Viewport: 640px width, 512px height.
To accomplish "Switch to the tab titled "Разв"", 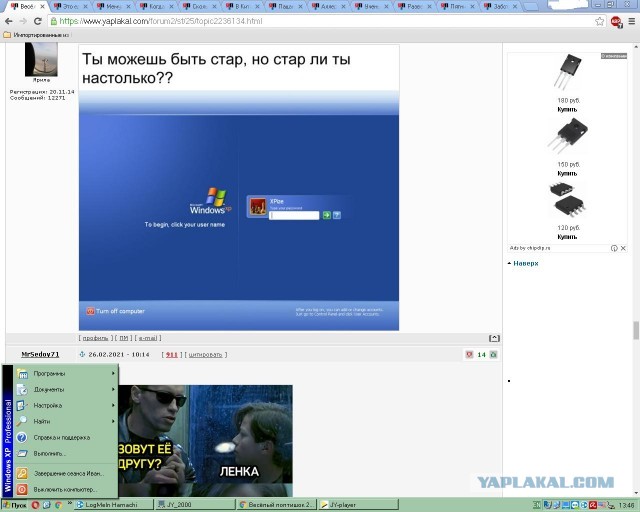I will tap(414, 7).
